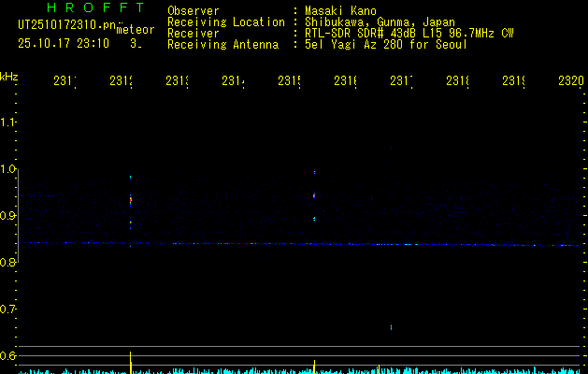Click the 0.6 kHz frequency label

pyautogui.click(x=7, y=355)
